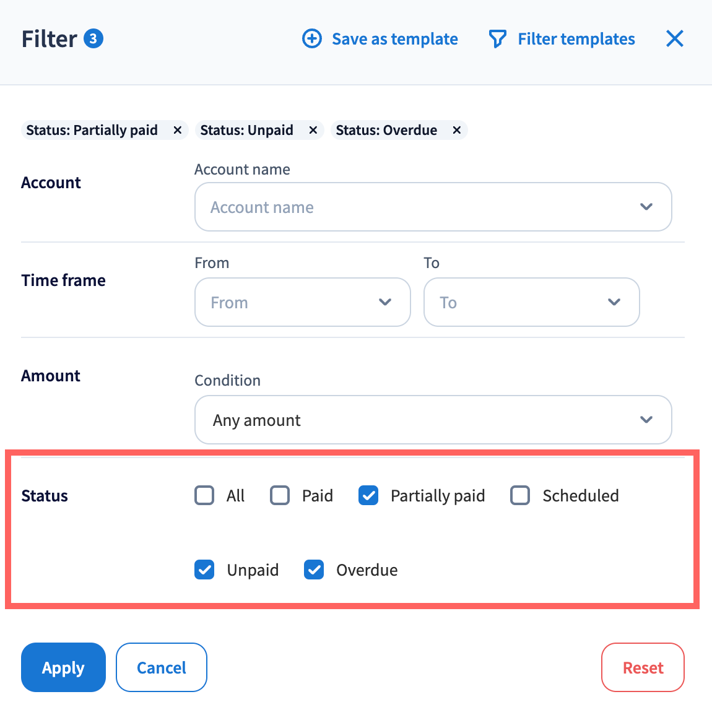Close the Filter panel with the X icon

(x=674, y=39)
